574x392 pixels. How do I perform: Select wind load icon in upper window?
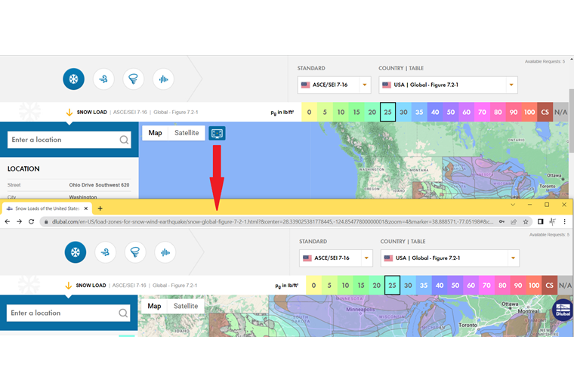pyautogui.click(x=103, y=79)
